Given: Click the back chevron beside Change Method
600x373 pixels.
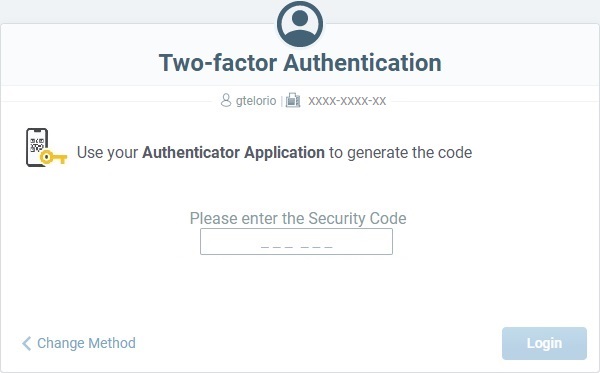Looking at the screenshot, I should click(26, 343).
